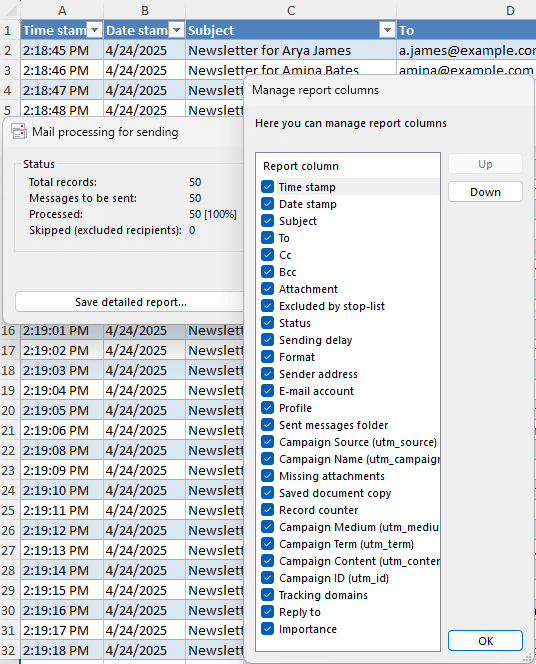This screenshot has width=536, height=664.
Task: Toggle the Subject column checkbox
Action: (268, 221)
